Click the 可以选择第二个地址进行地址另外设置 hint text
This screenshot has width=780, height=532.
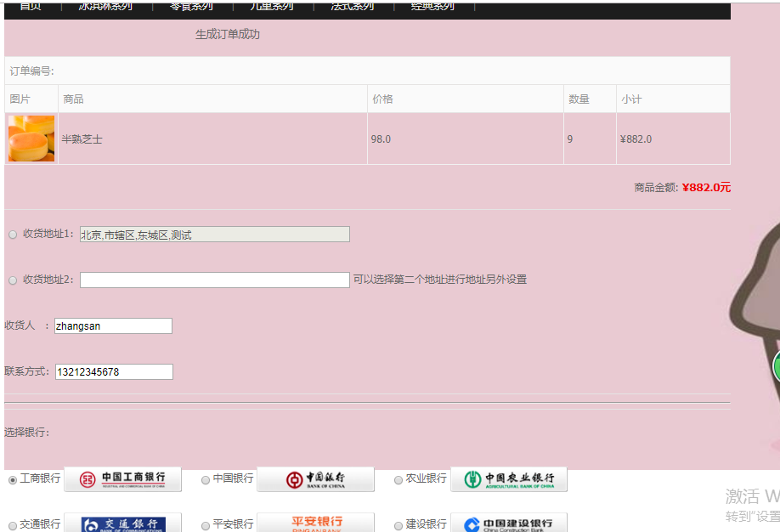(440, 280)
